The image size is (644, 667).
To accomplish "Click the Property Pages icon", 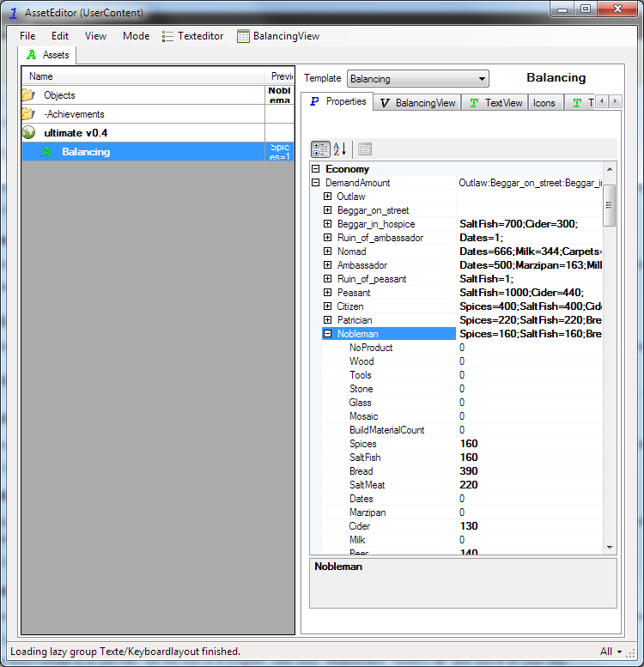I will (x=365, y=149).
